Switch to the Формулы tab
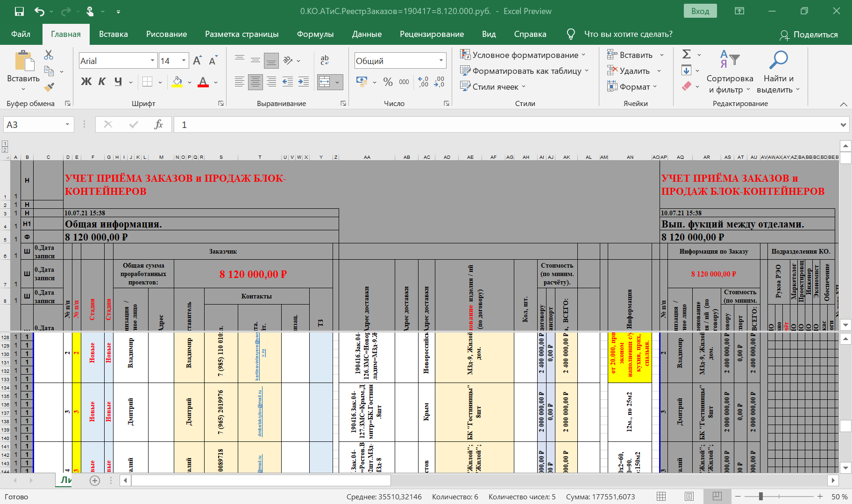Image resolution: width=852 pixels, height=504 pixels. [x=315, y=34]
